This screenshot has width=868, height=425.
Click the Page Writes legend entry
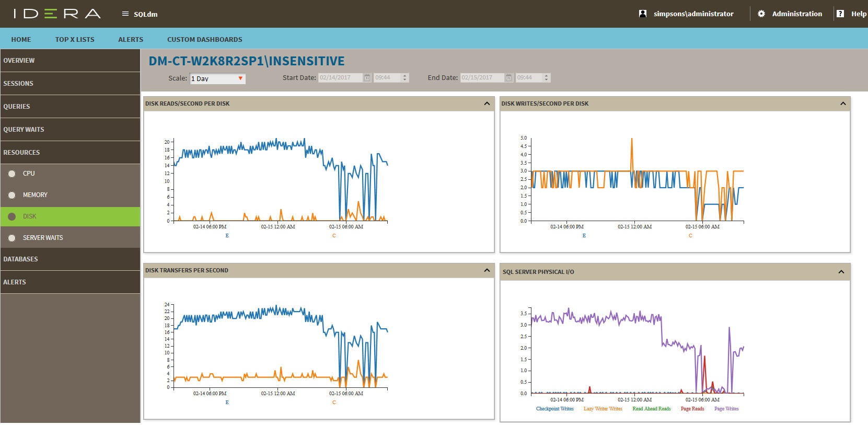[x=726, y=409]
